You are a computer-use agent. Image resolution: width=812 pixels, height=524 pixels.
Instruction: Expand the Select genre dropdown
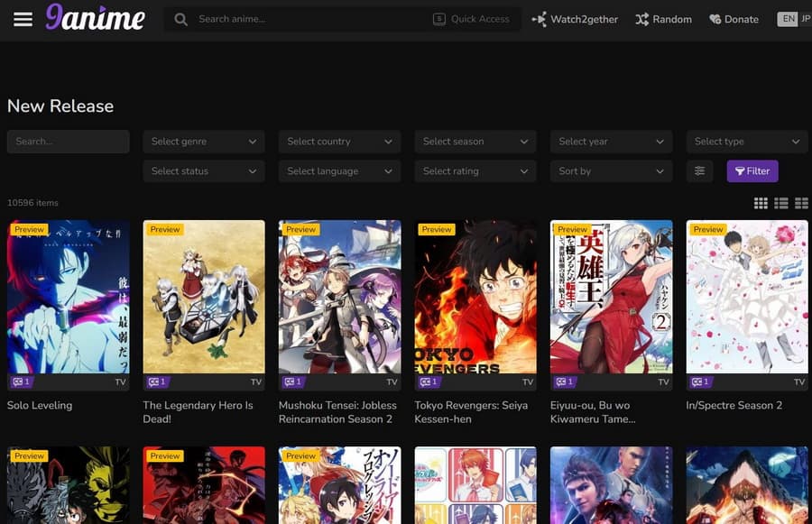[x=204, y=142]
